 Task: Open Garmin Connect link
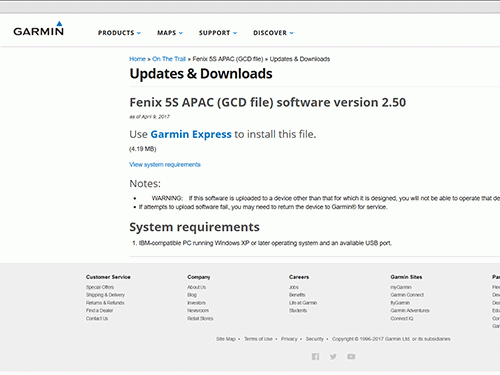click(407, 295)
